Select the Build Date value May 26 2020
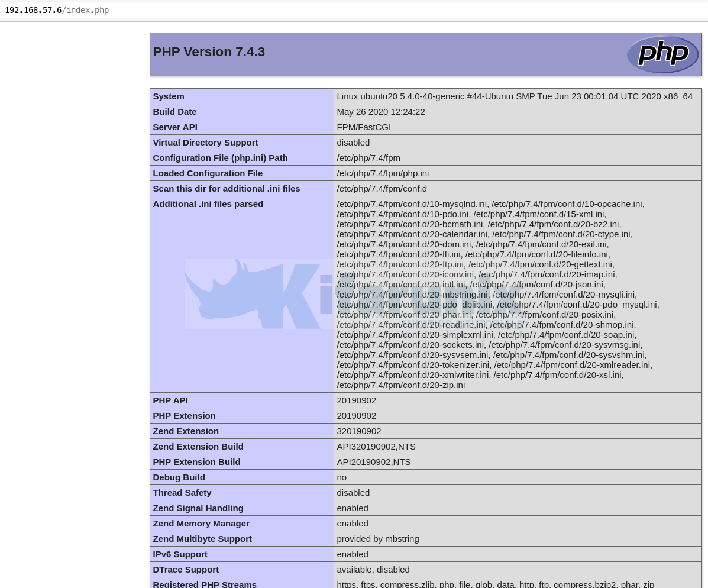Viewport: 708px width, 588px height. pos(380,111)
